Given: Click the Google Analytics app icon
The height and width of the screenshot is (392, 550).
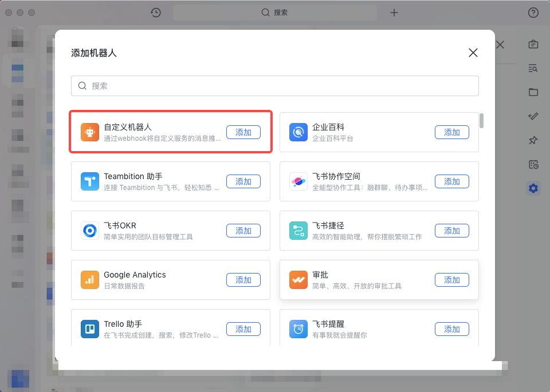Looking at the screenshot, I should click(x=89, y=280).
